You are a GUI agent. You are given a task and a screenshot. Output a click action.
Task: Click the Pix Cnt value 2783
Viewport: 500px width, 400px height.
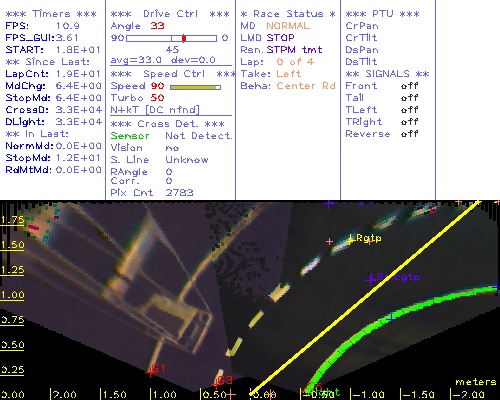[179, 193]
